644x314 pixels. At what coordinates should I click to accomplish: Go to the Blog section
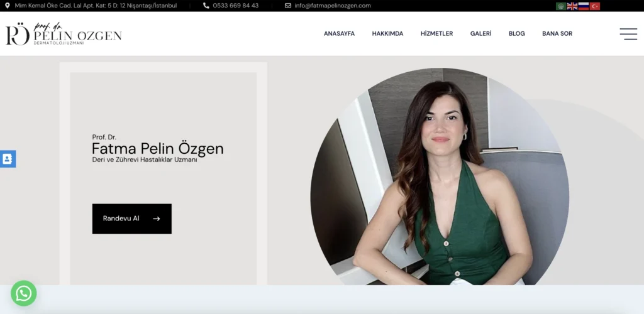point(517,34)
